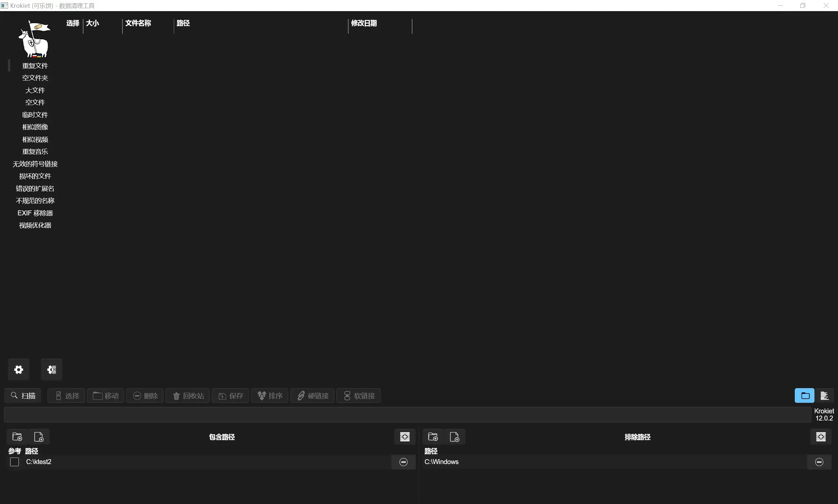This screenshot has height=504, width=838.
Task: Click the 排序 sort button
Action: (270, 396)
